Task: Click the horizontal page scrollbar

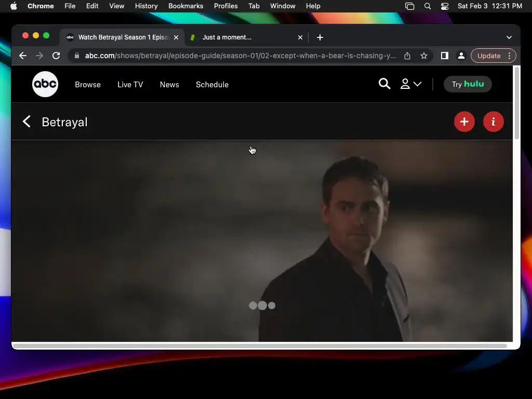Action: coord(260,345)
